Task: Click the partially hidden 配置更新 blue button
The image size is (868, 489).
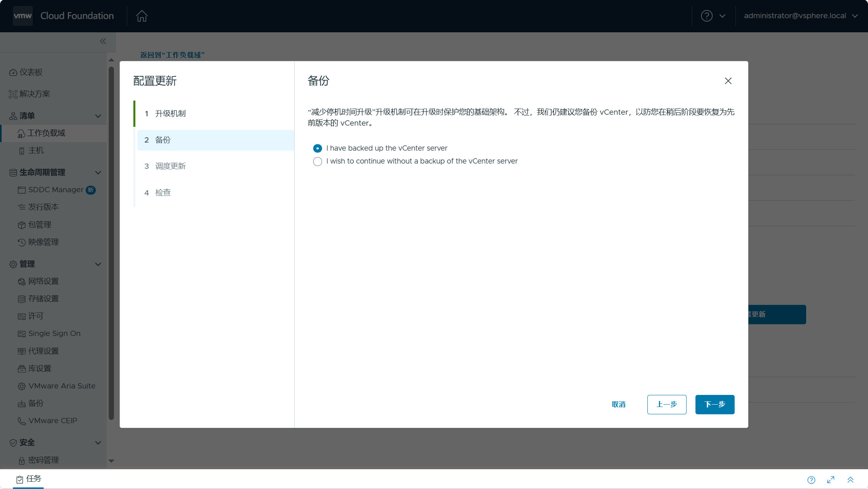Action: click(x=777, y=315)
